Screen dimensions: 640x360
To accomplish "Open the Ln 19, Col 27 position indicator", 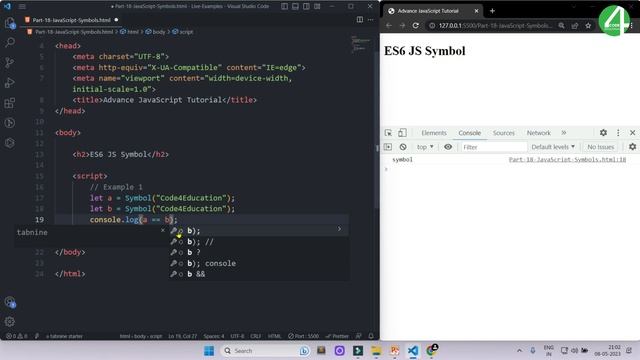I will coord(182,336).
